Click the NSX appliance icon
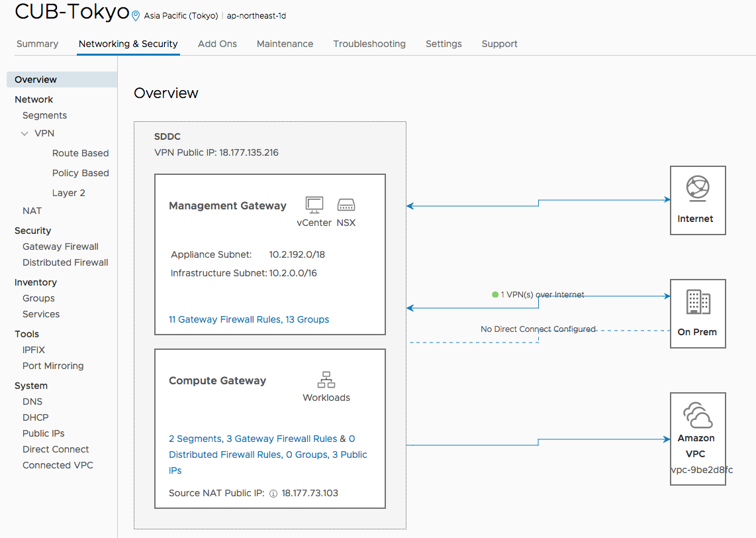This screenshot has width=756, height=538. coord(346,205)
